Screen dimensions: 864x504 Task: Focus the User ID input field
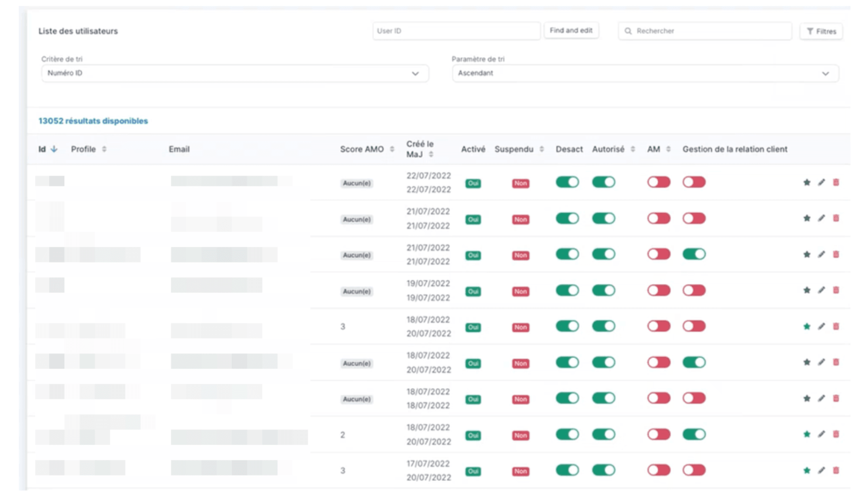click(456, 31)
